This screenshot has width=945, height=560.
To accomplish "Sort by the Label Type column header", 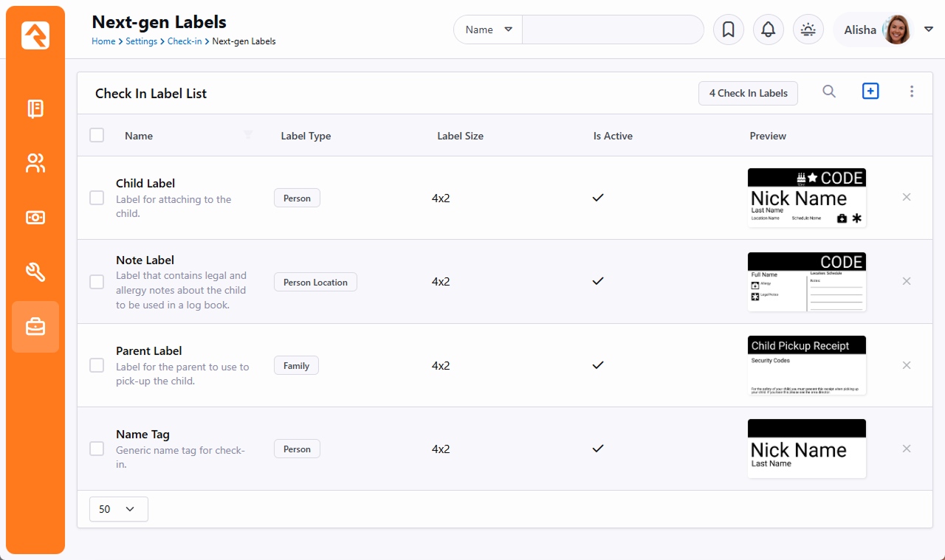I will [x=306, y=136].
